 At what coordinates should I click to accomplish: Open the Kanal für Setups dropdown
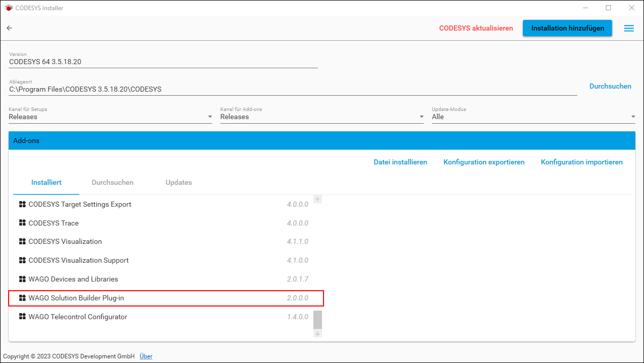(110, 117)
